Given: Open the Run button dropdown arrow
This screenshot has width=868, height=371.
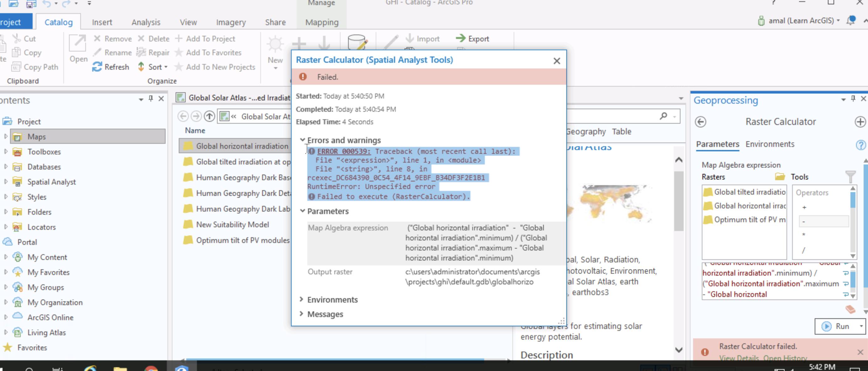Looking at the screenshot, I should [861, 326].
